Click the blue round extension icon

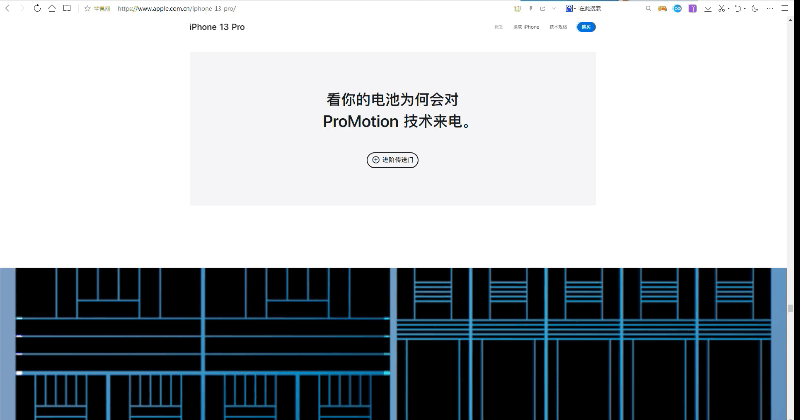click(678, 8)
